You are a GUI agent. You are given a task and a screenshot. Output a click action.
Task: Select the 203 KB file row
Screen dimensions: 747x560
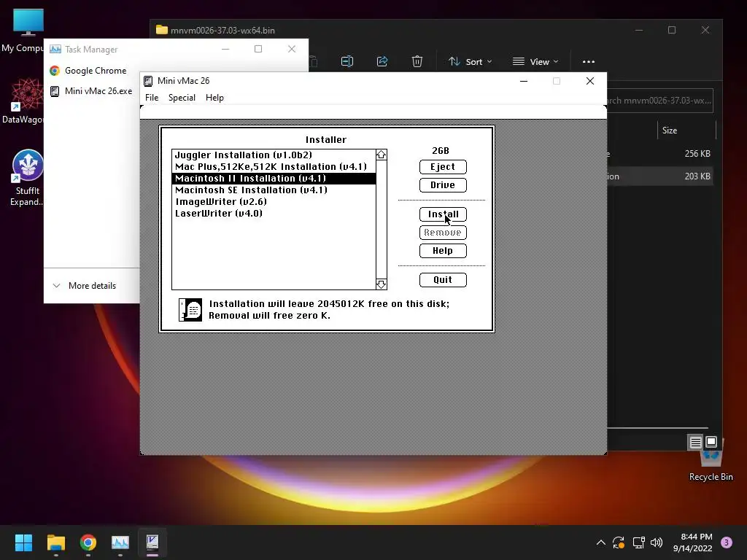659,176
